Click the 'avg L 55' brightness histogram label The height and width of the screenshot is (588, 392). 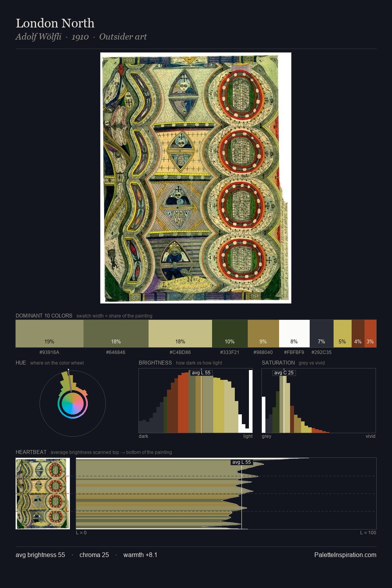[201, 373]
